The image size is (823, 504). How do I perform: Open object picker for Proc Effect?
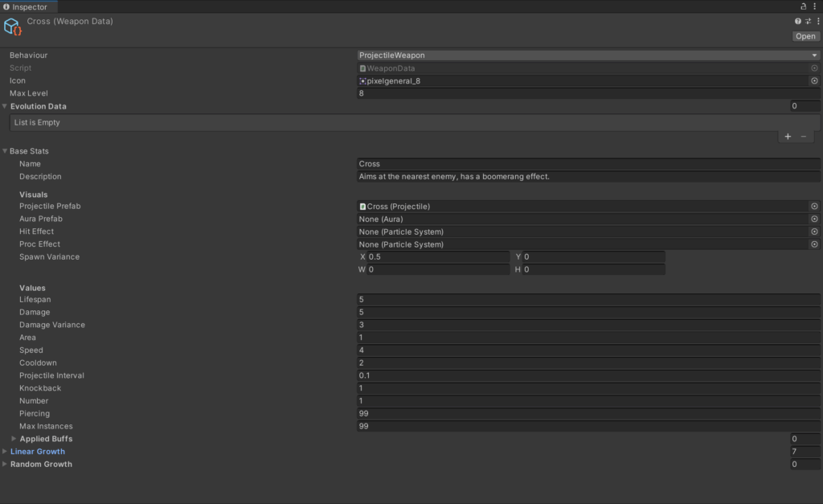[814, 244]
